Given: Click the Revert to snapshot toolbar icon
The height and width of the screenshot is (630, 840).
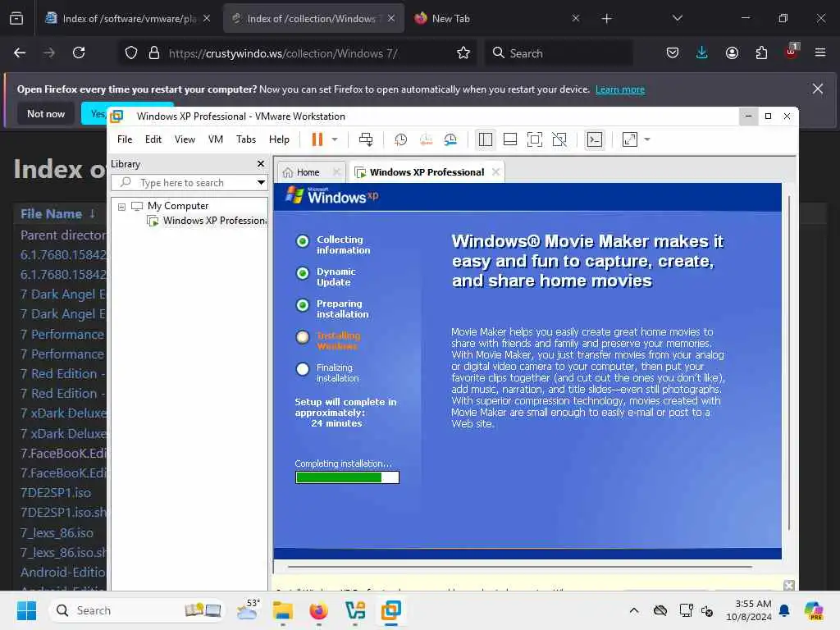Looking at the screenshot, I should coord(426,139).
